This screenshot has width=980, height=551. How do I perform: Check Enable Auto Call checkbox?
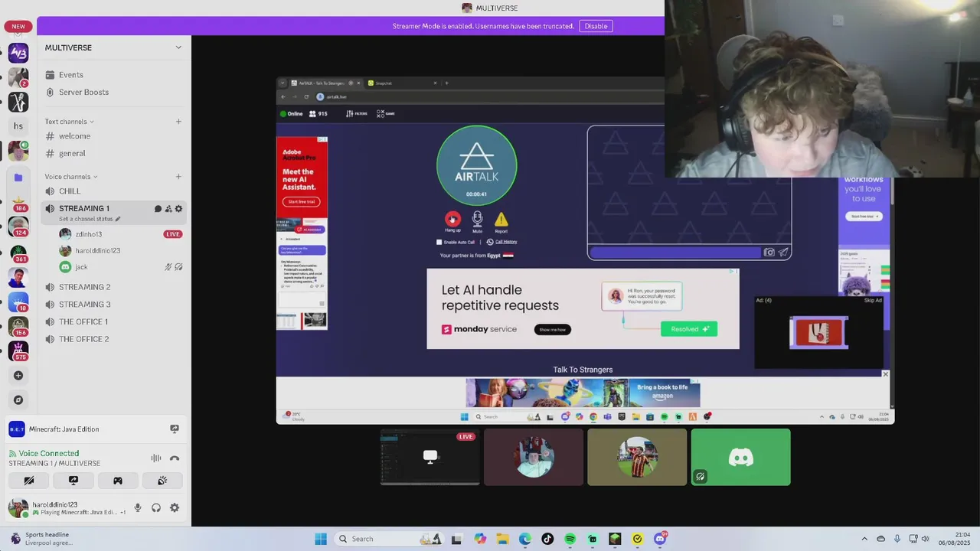pos(439,242)
